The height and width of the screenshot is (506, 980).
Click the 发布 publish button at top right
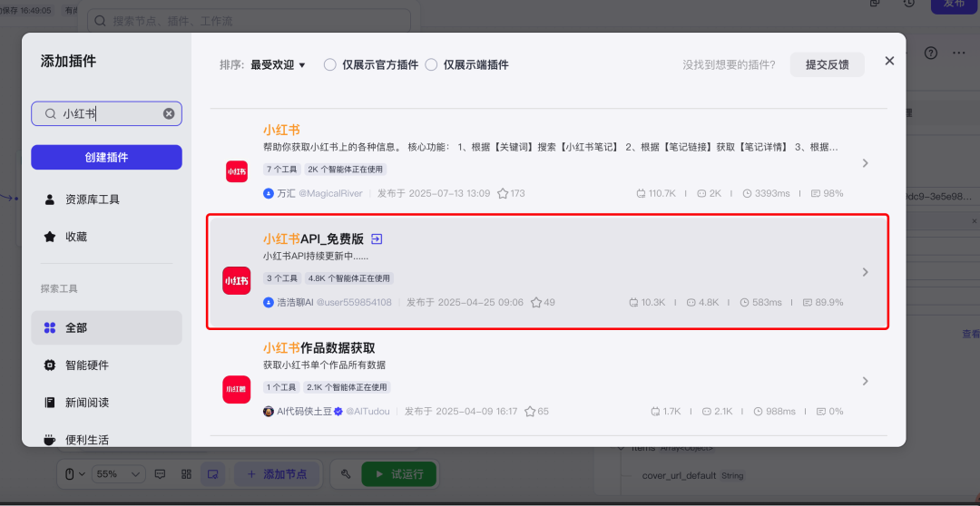click(x=955, y=5)
